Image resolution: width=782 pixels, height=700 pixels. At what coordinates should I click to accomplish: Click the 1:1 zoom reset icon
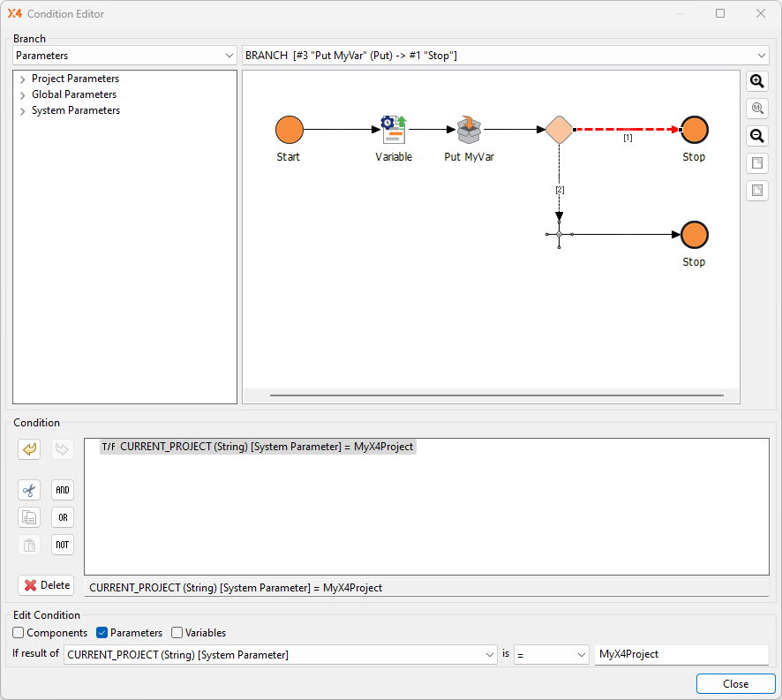[756, 108]
